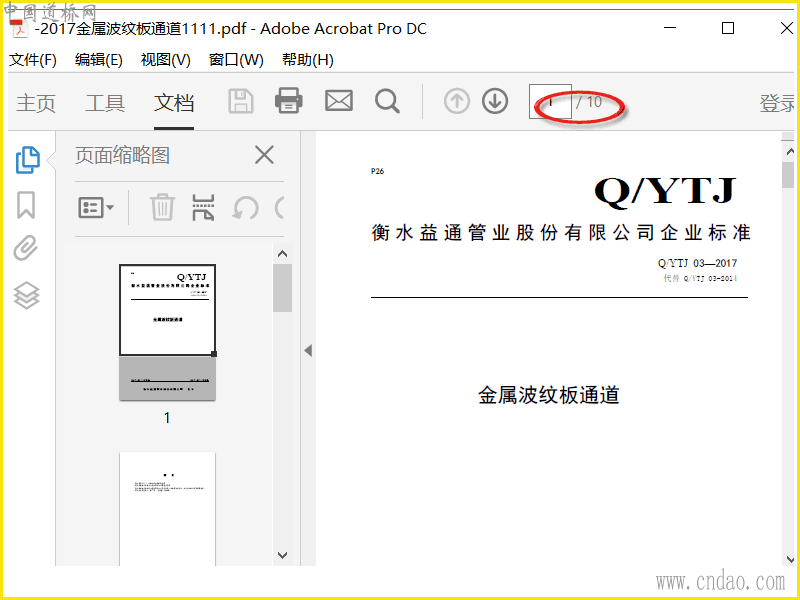Click the thumbnail panel scrollbar handle
800x600 pixels.
pos(282,288)
